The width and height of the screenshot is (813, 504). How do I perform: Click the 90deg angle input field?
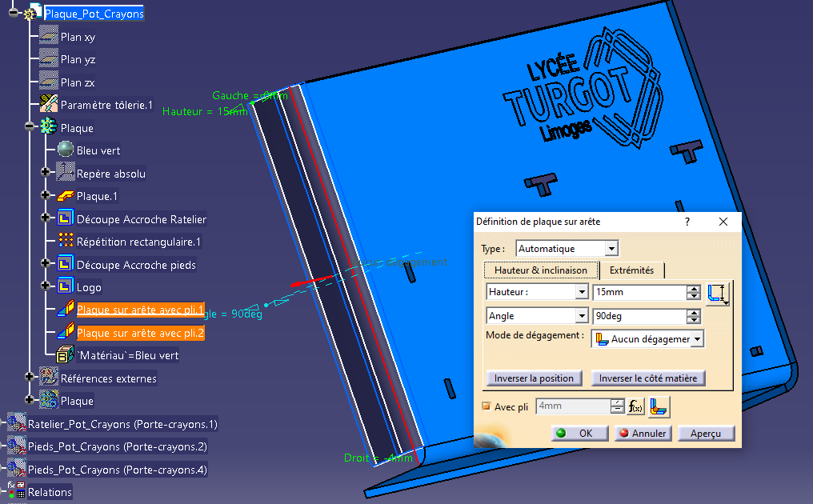pyautogui.click(x=640, y=316)
